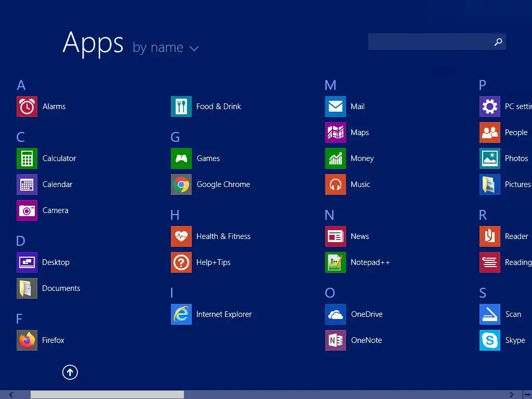Click the search magnifier icon
This screenshot has width=532, height=399.
tap(498, 42)
